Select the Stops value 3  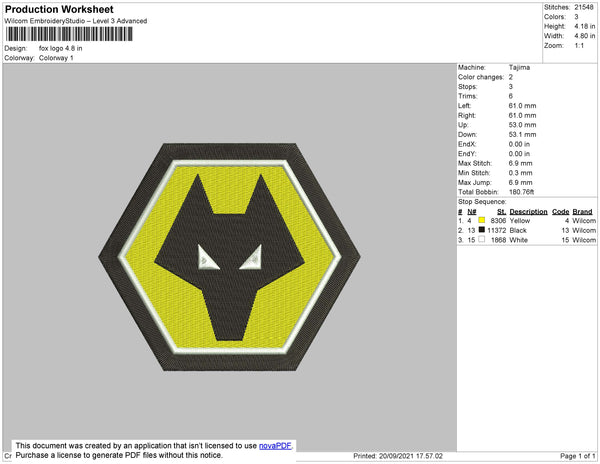(510, 87)
